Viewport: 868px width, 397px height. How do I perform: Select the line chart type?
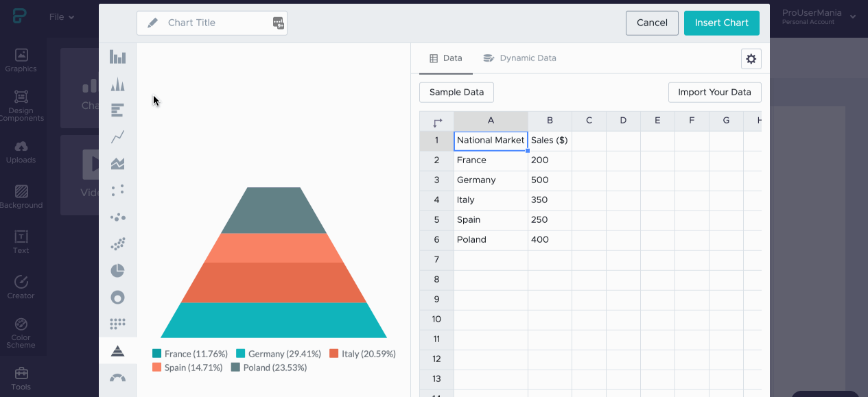(117, 137)
